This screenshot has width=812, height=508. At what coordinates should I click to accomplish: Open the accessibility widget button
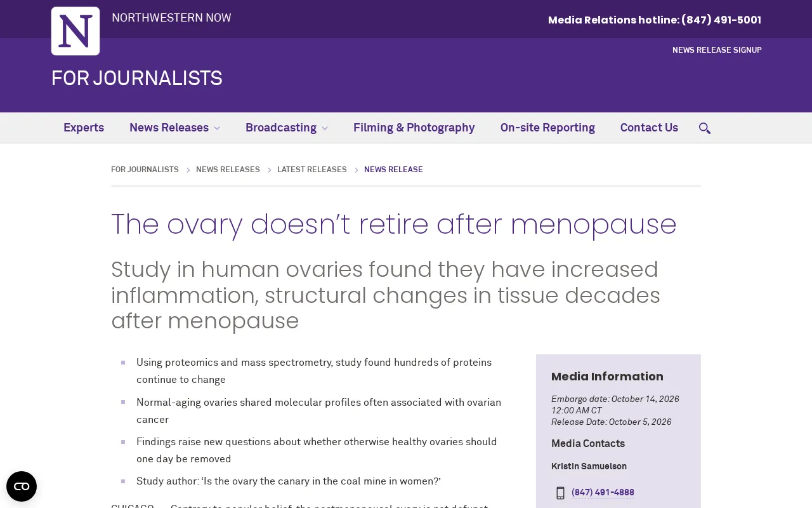point(22,486)
